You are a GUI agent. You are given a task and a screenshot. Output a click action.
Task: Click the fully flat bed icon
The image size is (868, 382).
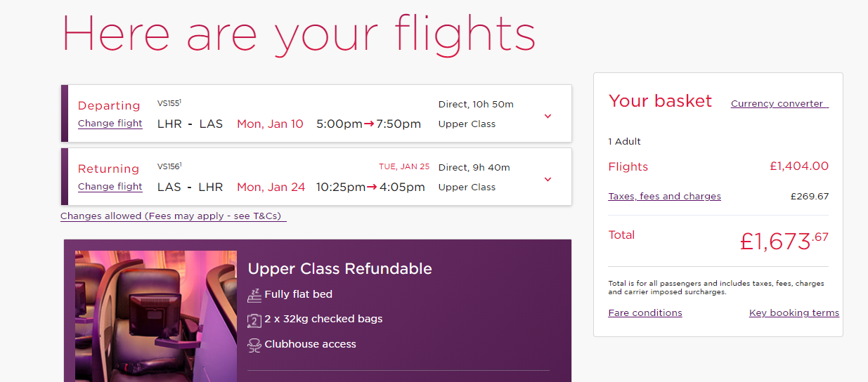[x=254, y=294]
